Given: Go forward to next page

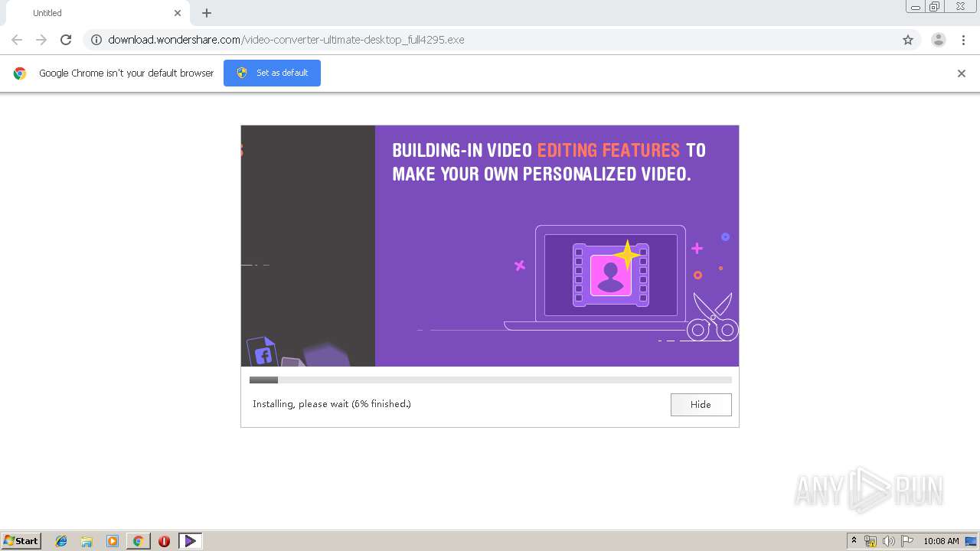Looking at the screenshot, I should 41,40.
